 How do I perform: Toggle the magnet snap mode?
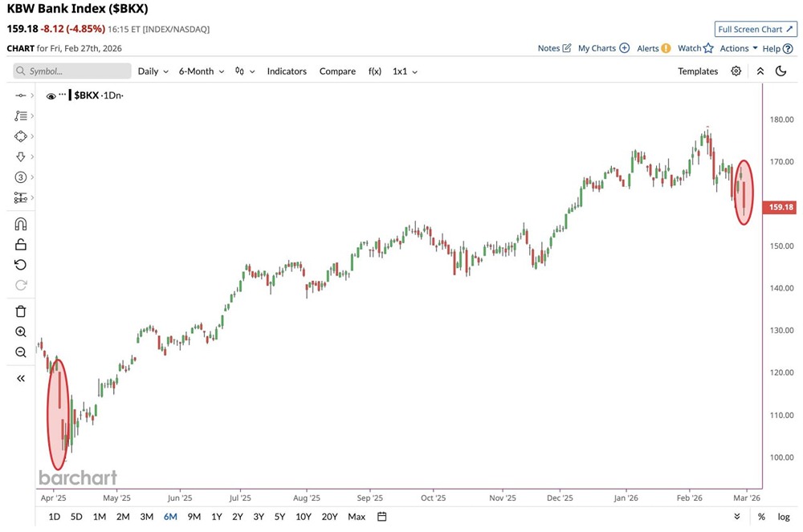coord(21,224)
